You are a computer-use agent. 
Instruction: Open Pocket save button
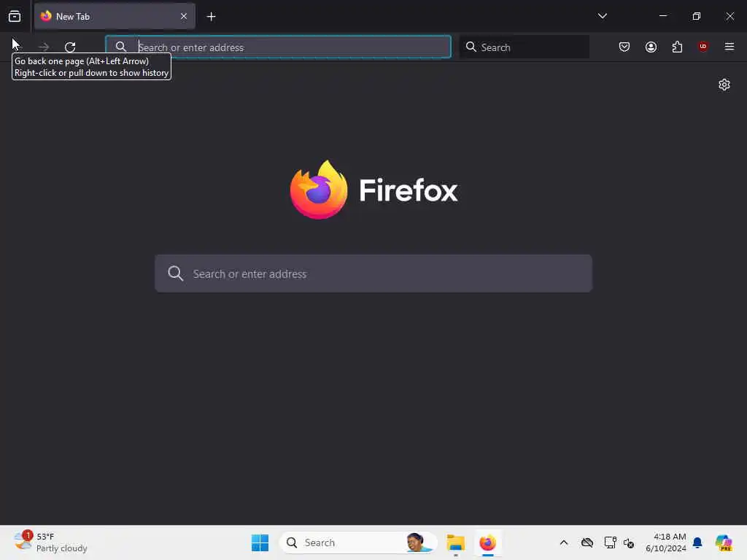tap(624, 47)
